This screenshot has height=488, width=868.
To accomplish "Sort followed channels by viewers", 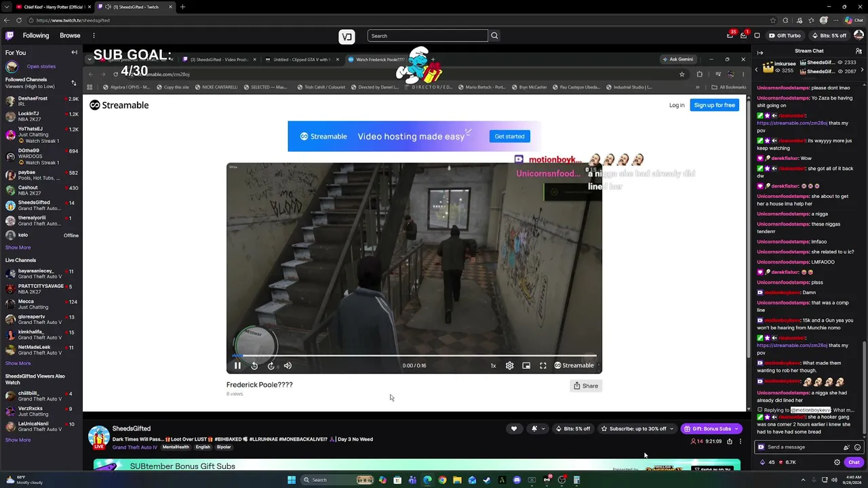I will (74, 83).
